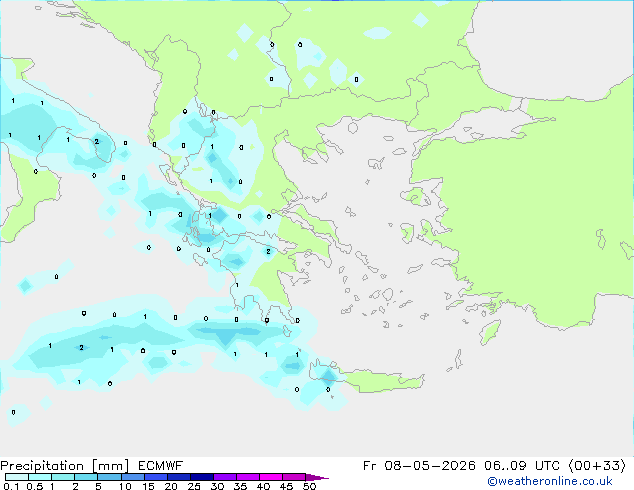The width and height of the screenshot is (634, 490).
Task: Pick the 40–45 mm bright magenta swatch
Action: click(271, 477)
